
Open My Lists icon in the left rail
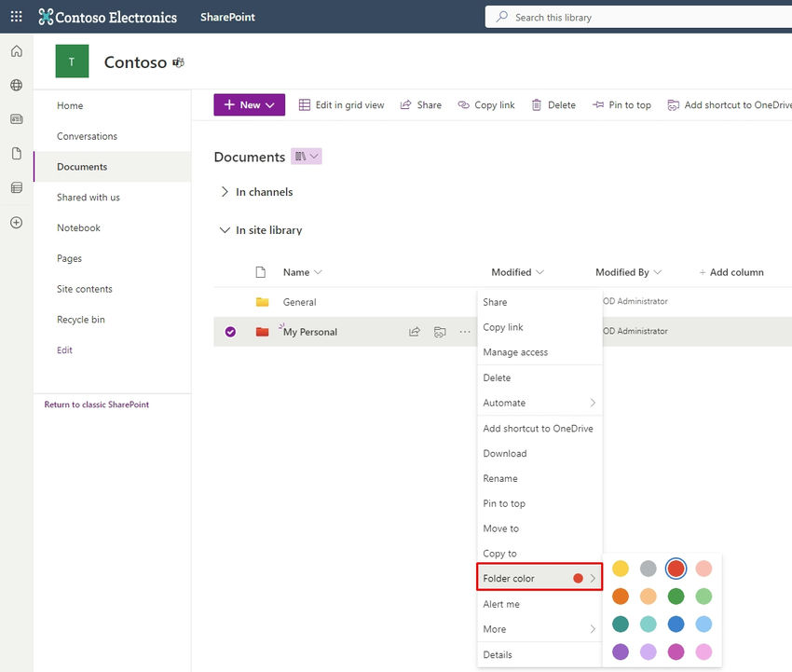(x=15, y=187)
